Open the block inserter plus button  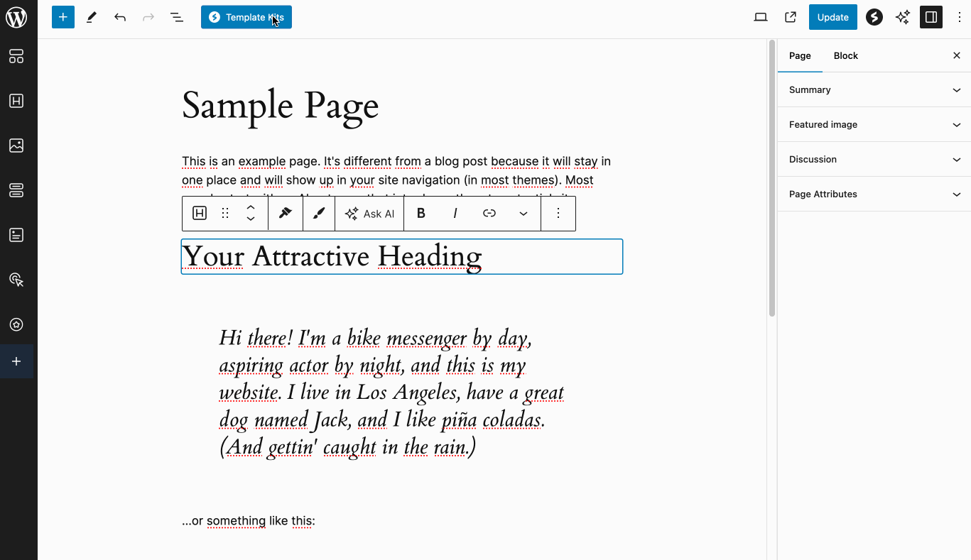click(x=63, y=18)
